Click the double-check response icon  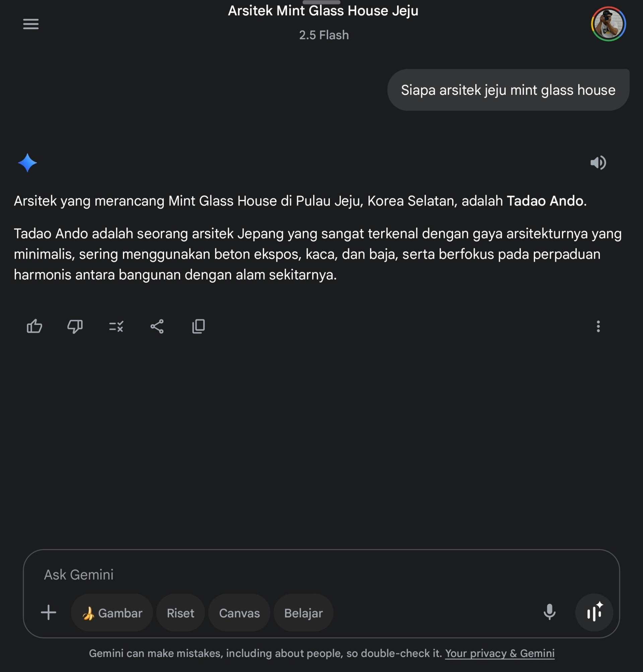[116, 326]
